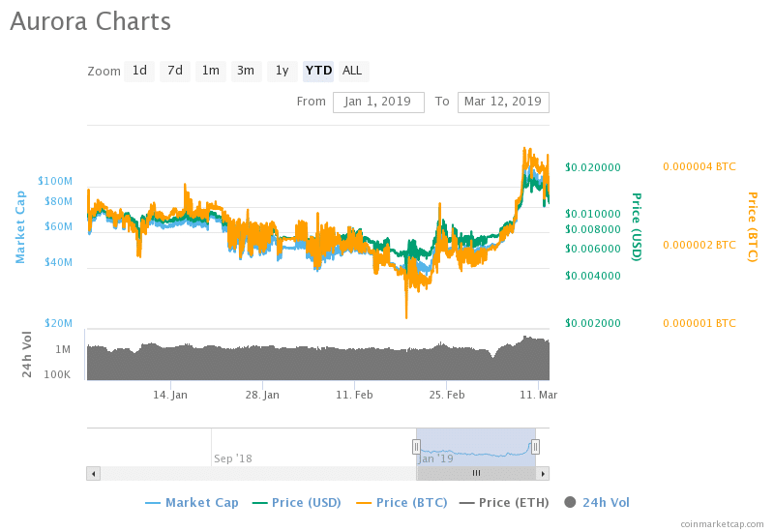Click the $0.010000 price axis label
Viewport: 774px width, 532px height.
click(593, 214)
